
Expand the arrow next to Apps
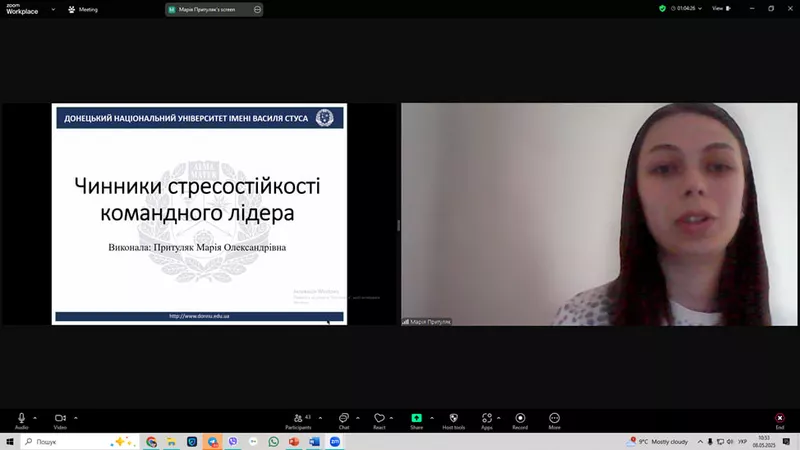click(x=498, y=418)
